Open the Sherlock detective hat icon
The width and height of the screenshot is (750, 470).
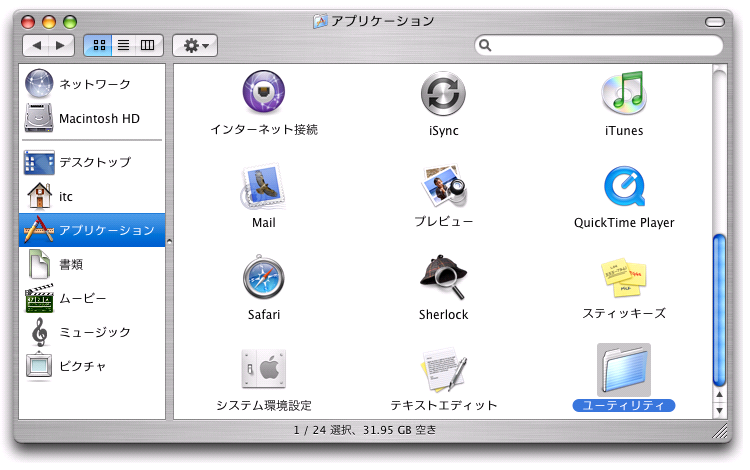pos(443,277)
